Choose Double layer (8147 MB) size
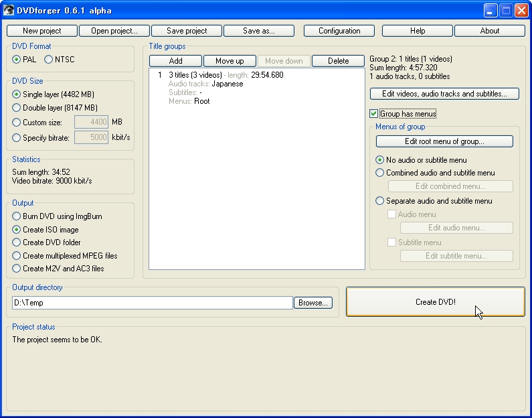Screen dimensions: 532x418 click(x=16, y=108)
